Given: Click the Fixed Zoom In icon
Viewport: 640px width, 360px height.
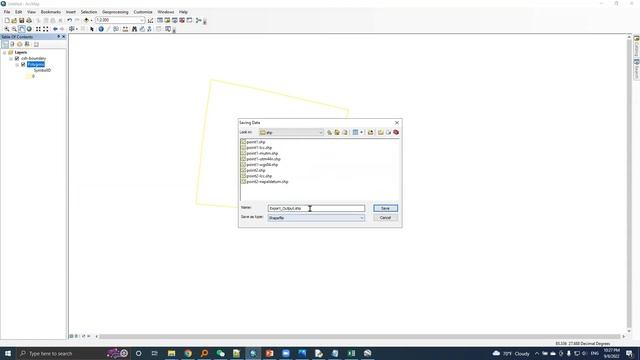Looking at the screenshot, I should pos(38,29).
